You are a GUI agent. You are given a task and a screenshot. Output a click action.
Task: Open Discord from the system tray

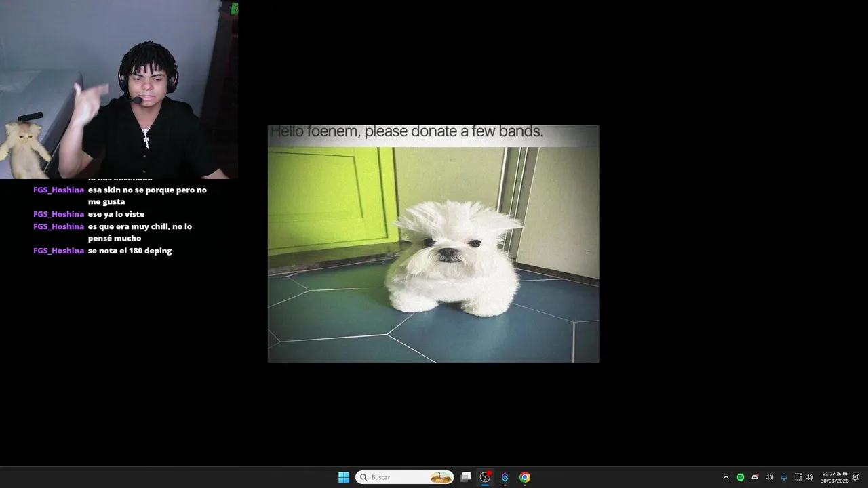(x=755, y=477)
